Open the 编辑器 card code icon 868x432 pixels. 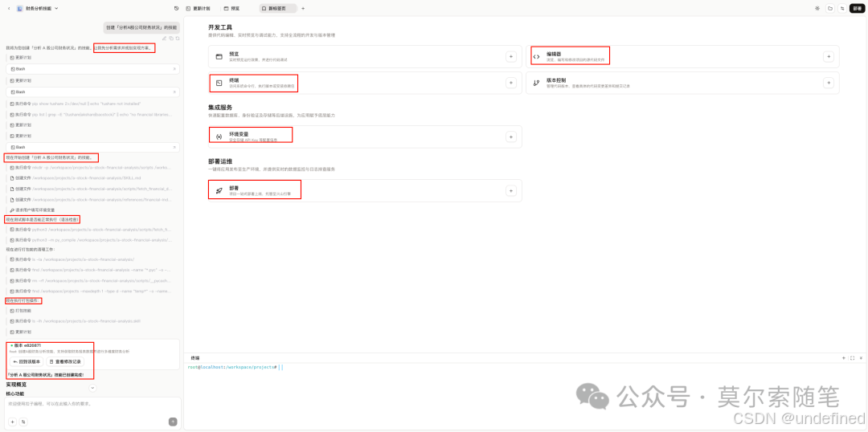coord(536,56)
